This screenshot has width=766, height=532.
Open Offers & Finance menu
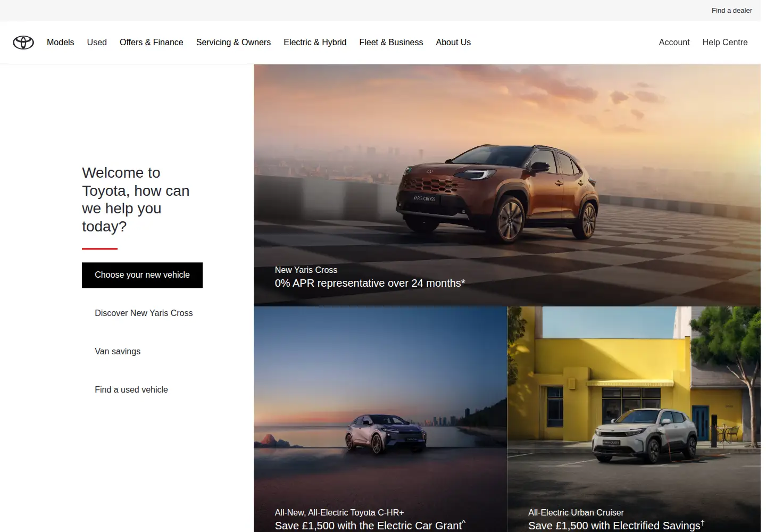pyautogui.click(x=152, y=43)
